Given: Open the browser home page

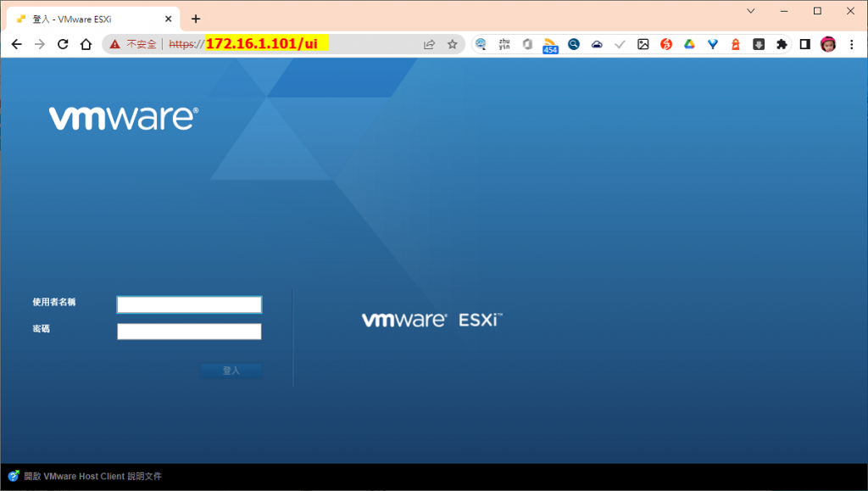Looking at the screenshot, I should (x=86, y=44).
